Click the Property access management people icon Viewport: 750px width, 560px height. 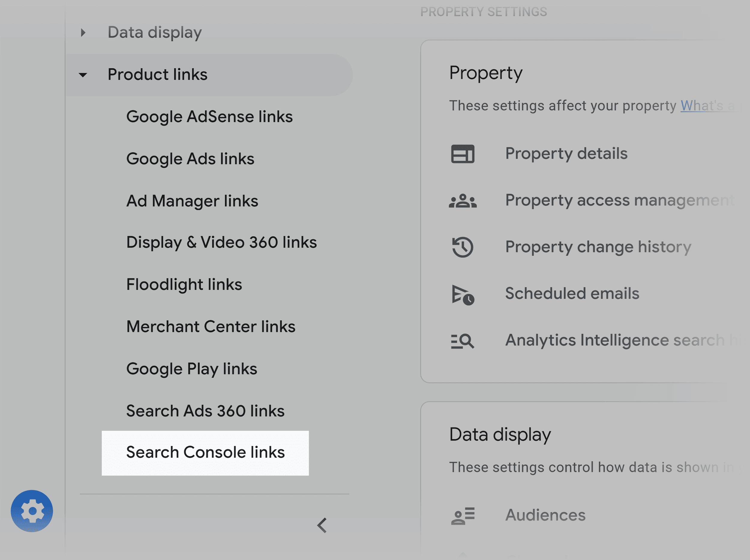(x=463, y=201)
